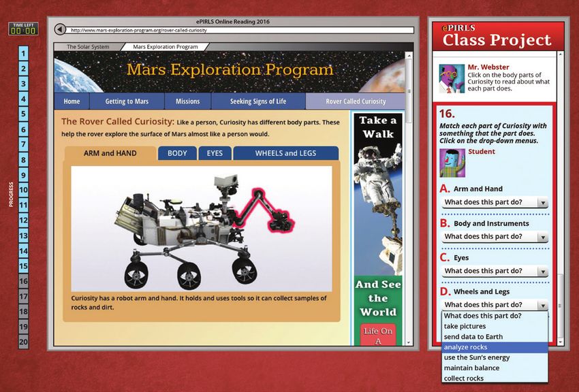Click Mr. Webster's avatar icon
The width and height of the screenshot is (579, 392).
pos(452,78)
